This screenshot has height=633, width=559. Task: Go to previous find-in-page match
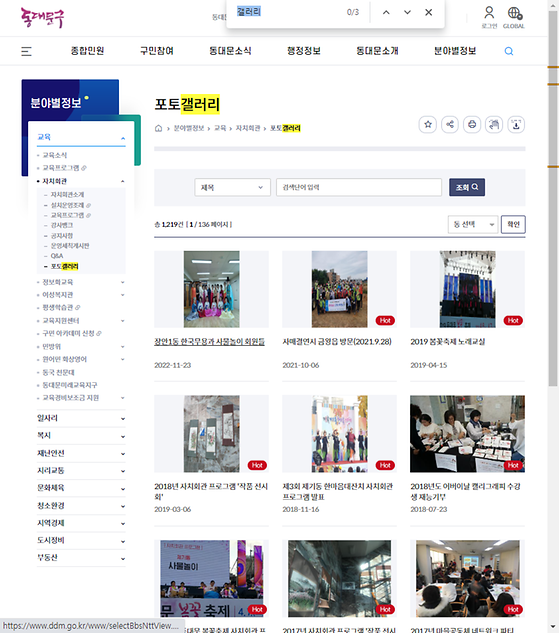[x=386, y=12]
